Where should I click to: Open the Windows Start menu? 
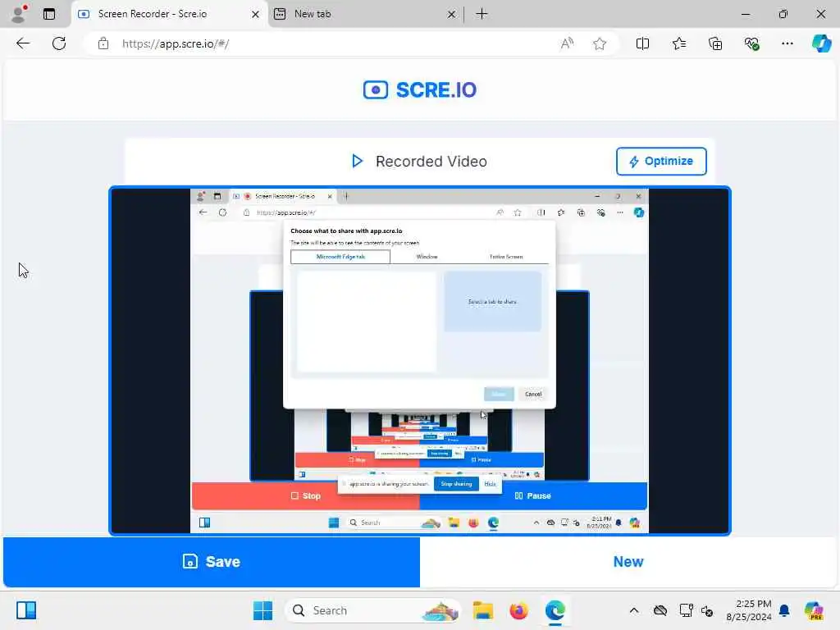pos(262,610)
